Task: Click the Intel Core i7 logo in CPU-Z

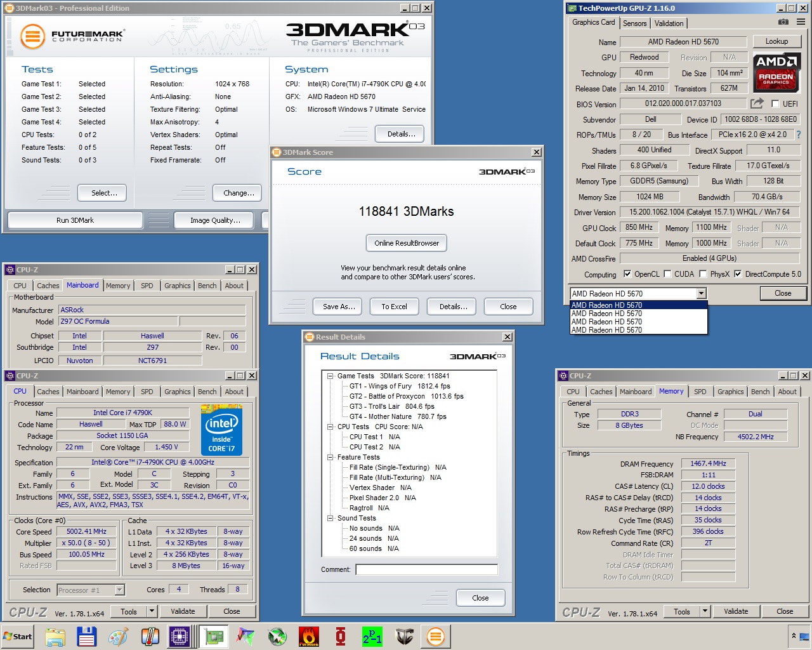Action: (222, 430)
